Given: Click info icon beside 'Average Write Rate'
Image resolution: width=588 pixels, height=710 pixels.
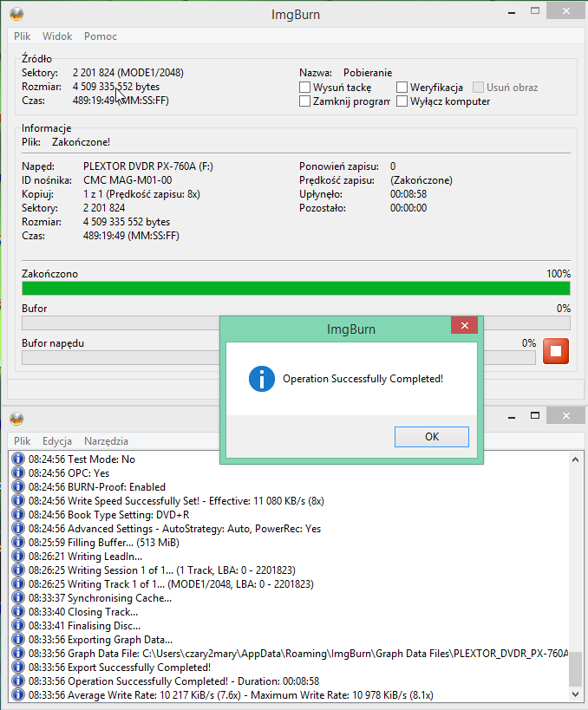Looking at the screenshot, I should pos(18,695).
